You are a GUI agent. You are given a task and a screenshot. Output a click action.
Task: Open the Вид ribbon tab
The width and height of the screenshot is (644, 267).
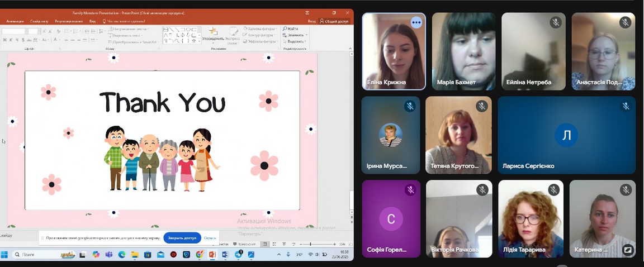point(93,21)
